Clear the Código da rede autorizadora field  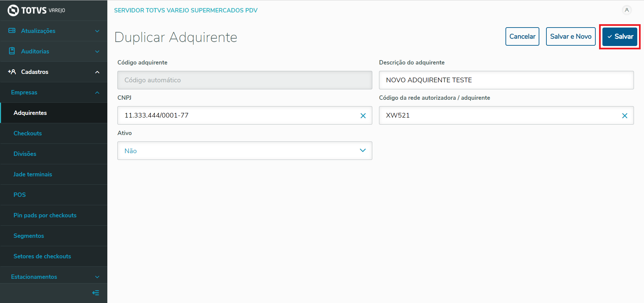625,116
